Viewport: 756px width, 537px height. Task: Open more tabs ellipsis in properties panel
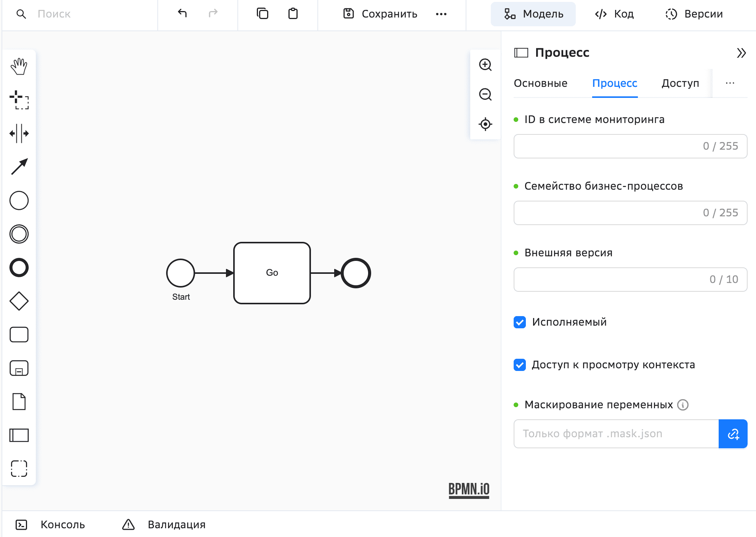[730, 83]
